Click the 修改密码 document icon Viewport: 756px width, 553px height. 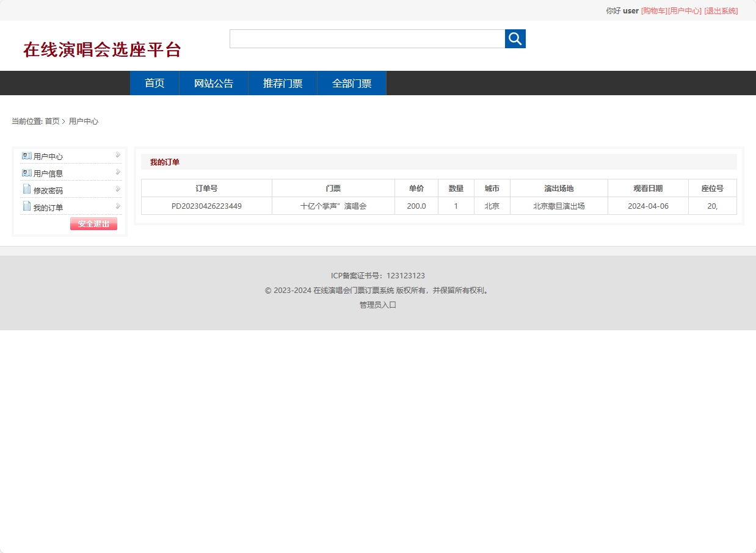click(26, 189)
